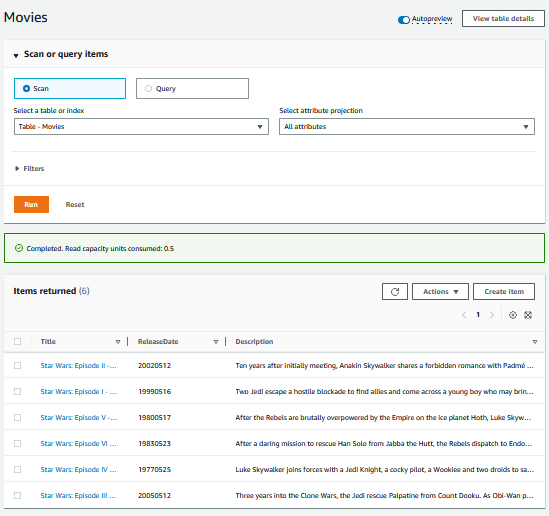Check the Star Wars Episode VI row checkbox

(18, 444)
